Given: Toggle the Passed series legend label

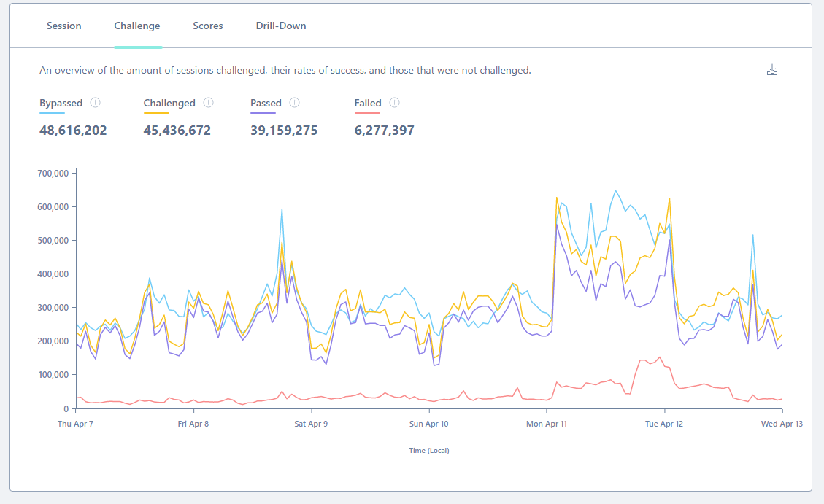Looking at the screenshot, I should coord(266,103).
